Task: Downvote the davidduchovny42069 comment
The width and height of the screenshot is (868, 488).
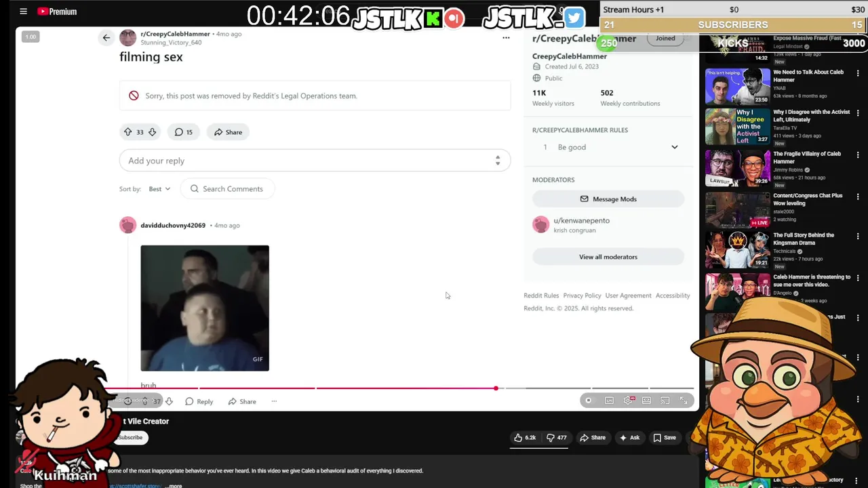Action: point(169,401)
